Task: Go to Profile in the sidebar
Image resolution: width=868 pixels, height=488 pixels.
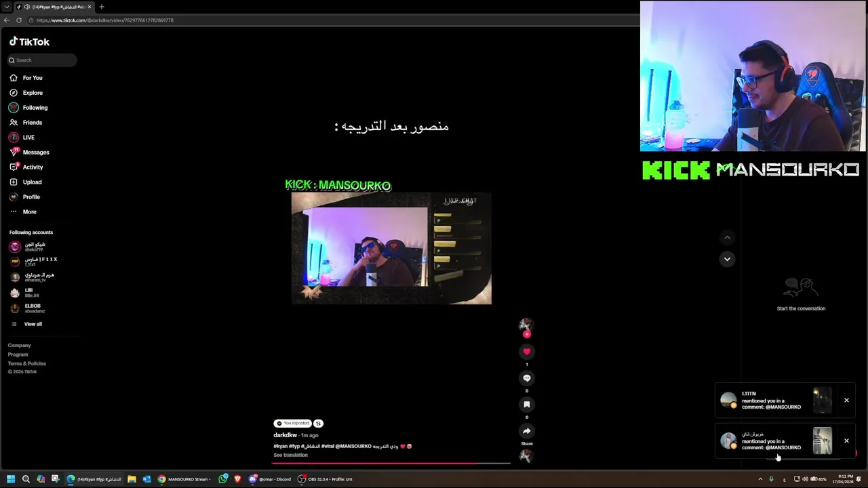Action: [31, 197]
